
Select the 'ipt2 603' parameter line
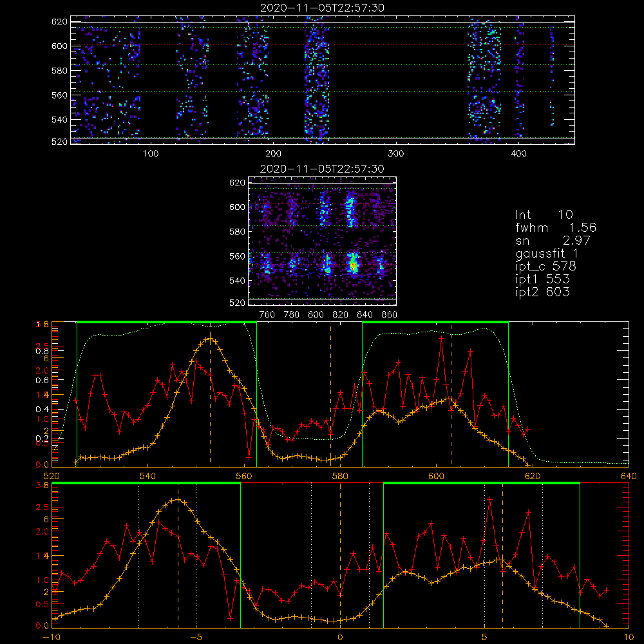click(542, 292)
